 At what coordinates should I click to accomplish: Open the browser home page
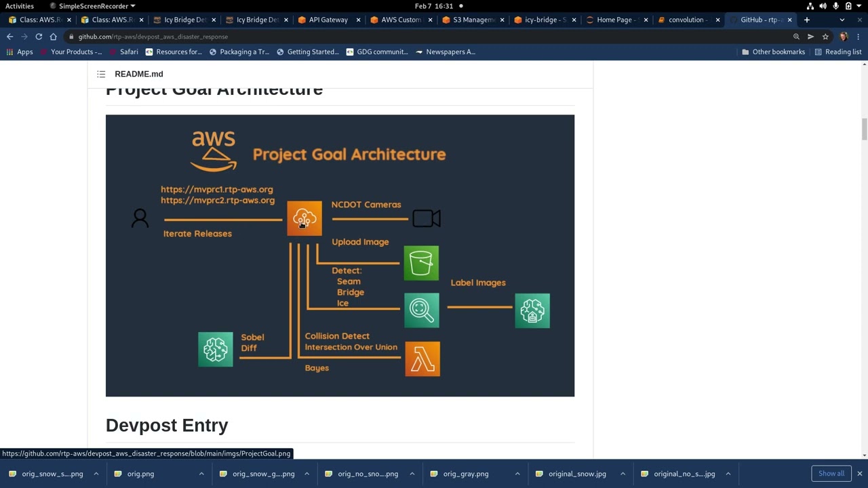pos(53,37)
